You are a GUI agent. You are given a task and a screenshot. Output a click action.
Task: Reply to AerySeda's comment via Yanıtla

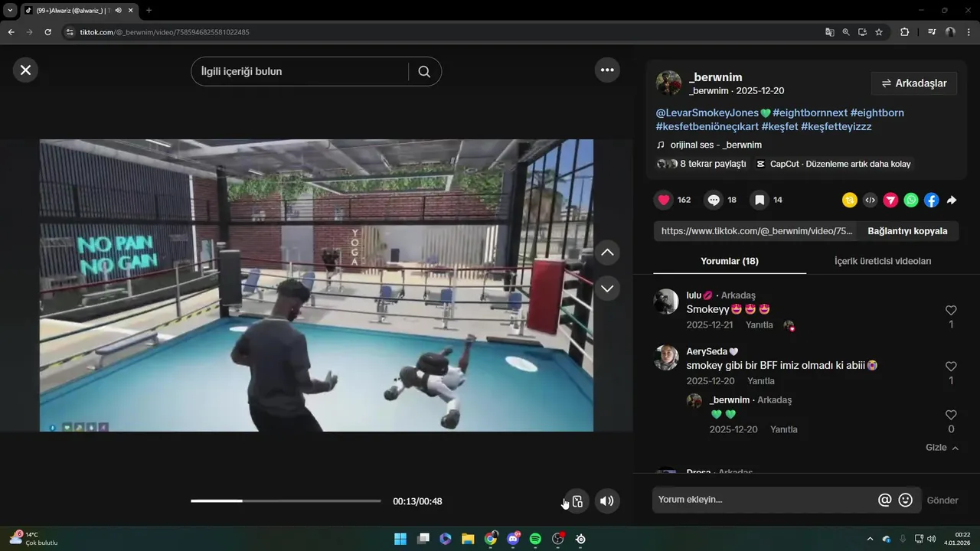tap(761, 381)
